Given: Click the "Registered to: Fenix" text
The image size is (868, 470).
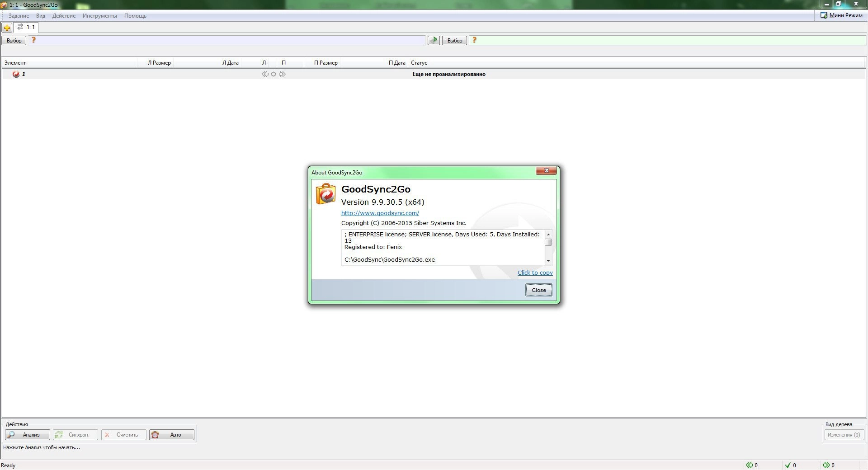Looking at the screenshot, I should point(373,247).
